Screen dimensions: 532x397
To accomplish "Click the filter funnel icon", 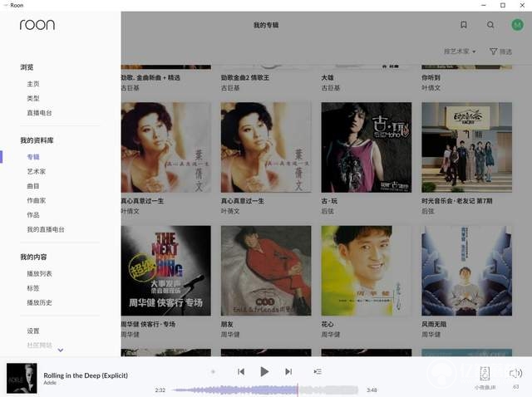I will [493, 51].
